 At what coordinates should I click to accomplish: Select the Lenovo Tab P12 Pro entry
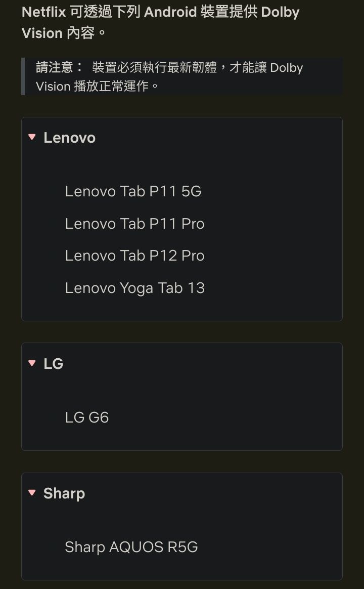[134, 256]
